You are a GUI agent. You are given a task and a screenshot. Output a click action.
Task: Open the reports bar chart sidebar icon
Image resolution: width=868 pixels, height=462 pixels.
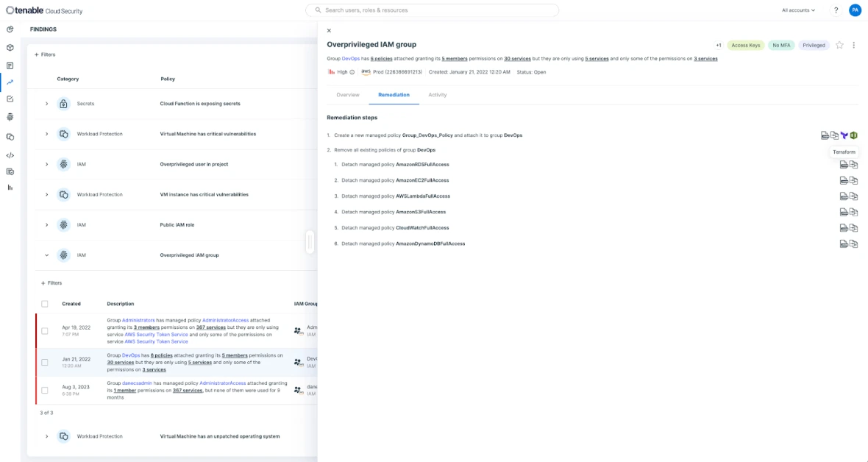click(10, 188)
